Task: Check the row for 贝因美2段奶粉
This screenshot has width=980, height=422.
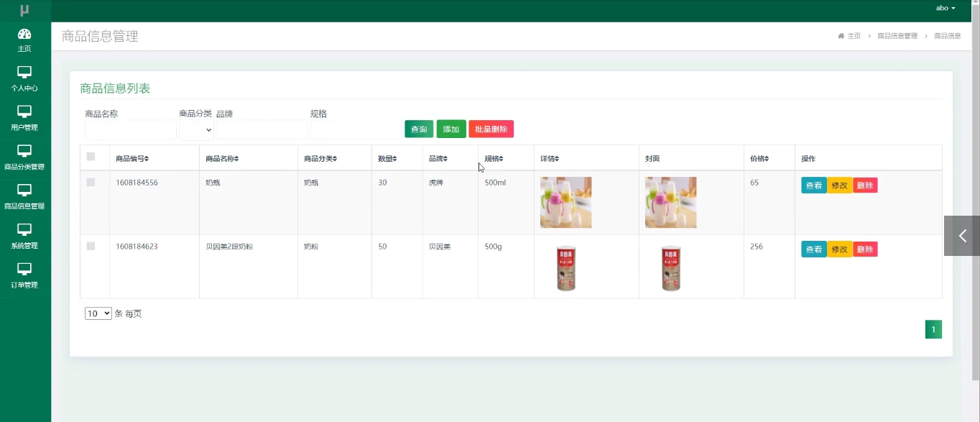Action: click(x=91, y=247)
